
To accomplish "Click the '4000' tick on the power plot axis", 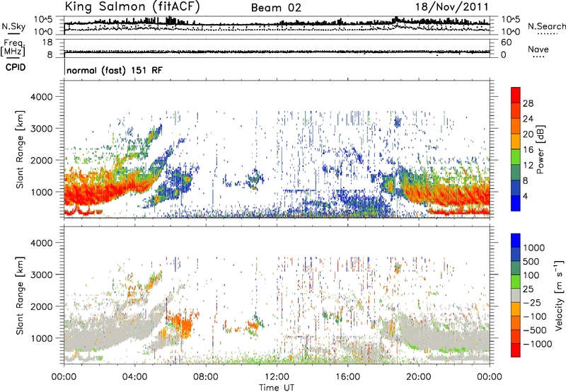I will (x=41, y=97).
